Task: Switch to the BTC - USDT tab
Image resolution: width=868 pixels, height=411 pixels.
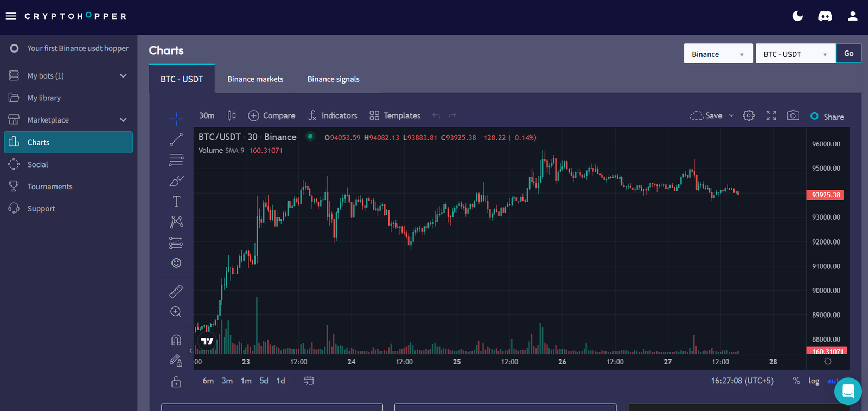Action: pos(182,79)
